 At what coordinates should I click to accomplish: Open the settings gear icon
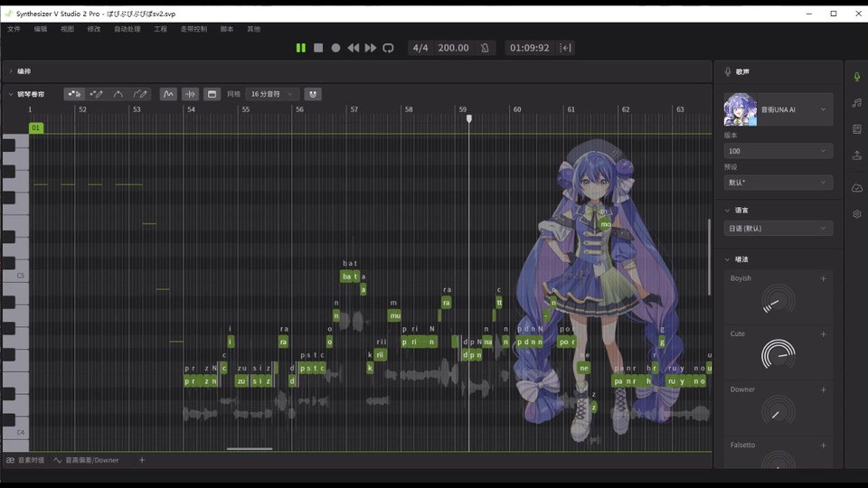tap(856, 214)
